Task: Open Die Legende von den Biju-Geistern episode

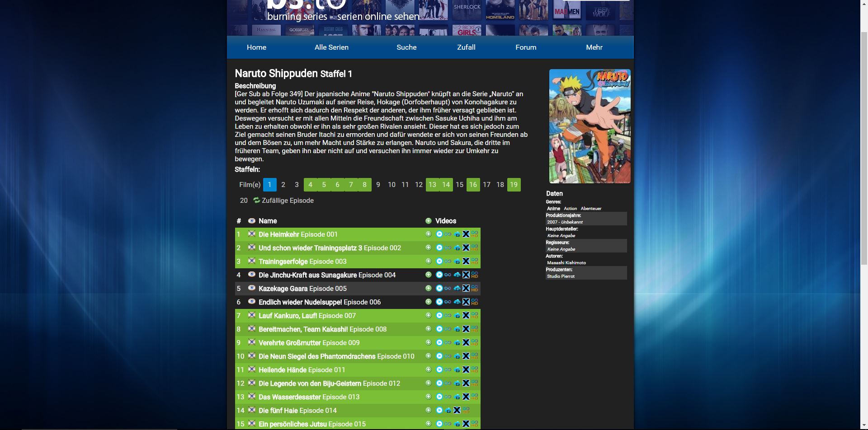Action: point(310,383)
